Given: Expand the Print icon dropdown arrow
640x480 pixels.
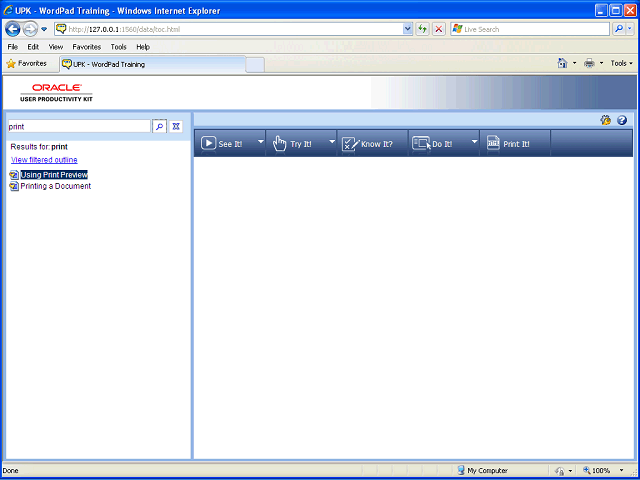Looking at the screenshot, I should (601, 63).
